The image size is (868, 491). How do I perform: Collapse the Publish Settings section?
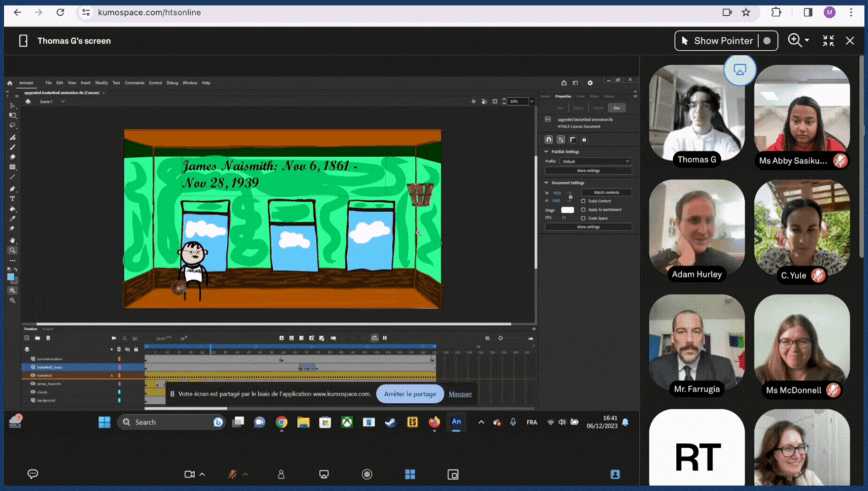coord(546,151)
